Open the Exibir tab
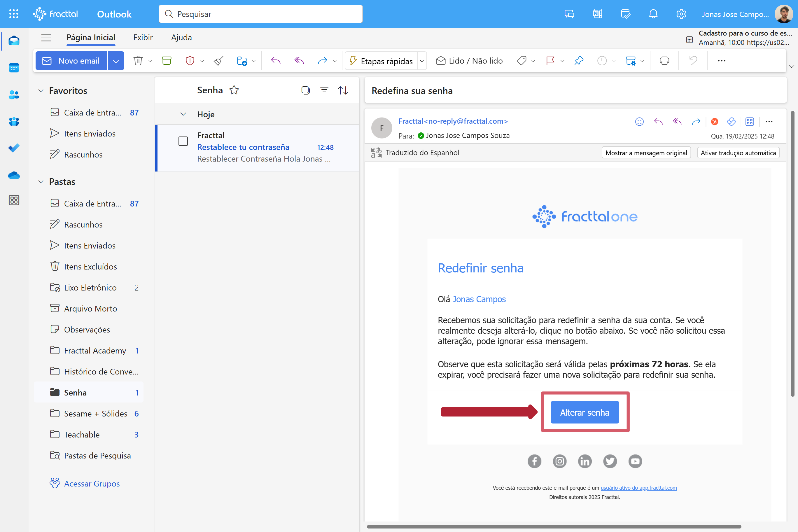Viewport: 798px width, 532px height. click(x=143, y=38)
